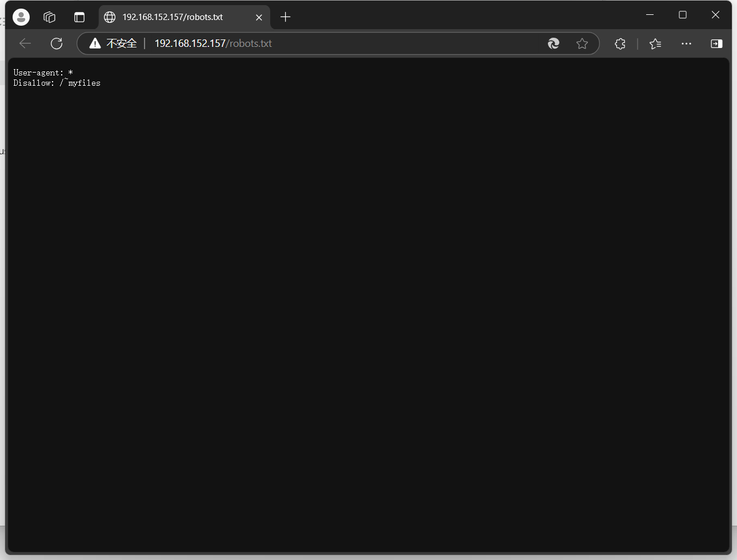This screenshot has width=737, height=560.
Task: Open the Edge swirl icon in address bar
Action: coord(554,43)
